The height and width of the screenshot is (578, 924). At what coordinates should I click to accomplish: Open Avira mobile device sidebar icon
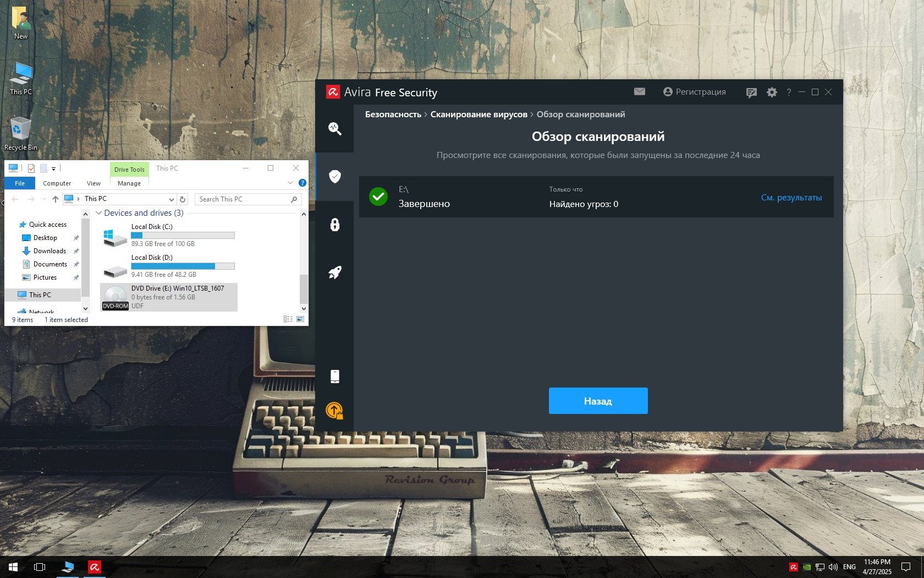(x=334, y=377)
